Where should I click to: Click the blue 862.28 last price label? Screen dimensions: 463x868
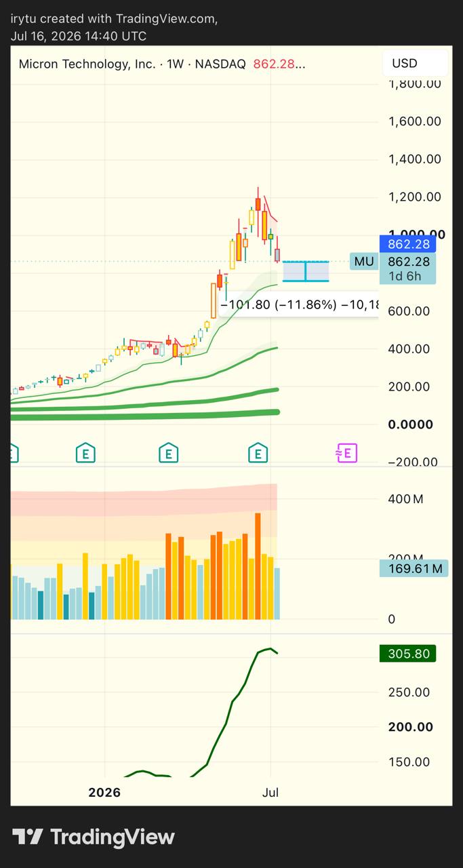(x=407, y=244)
